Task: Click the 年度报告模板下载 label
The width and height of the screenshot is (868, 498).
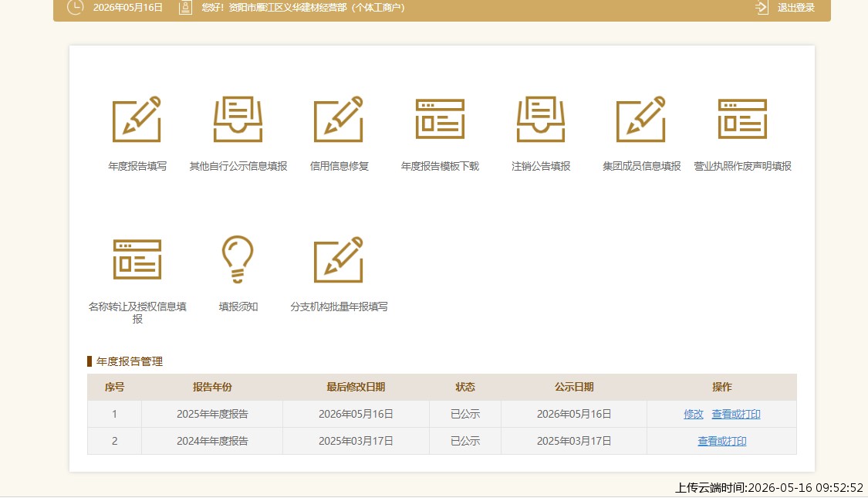Action: pos(440,166)
